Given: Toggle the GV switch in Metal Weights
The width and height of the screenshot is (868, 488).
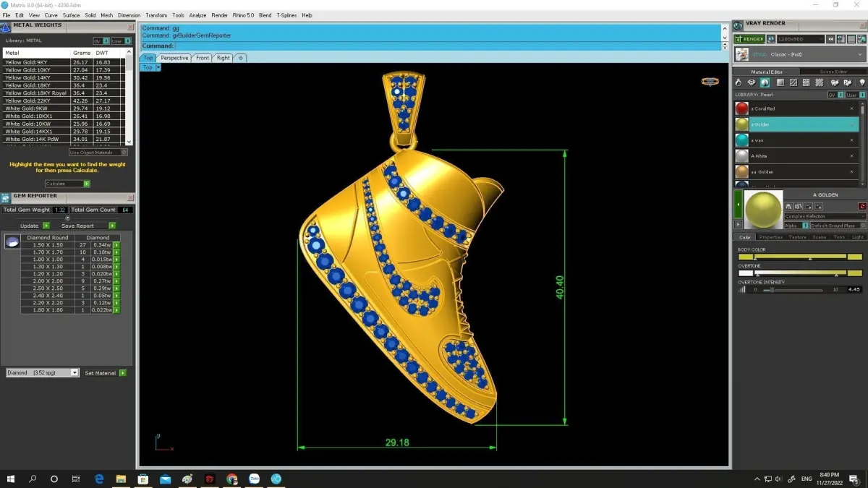Looking at the screenshot, I should pyautogui.click(x=101, y=41).
